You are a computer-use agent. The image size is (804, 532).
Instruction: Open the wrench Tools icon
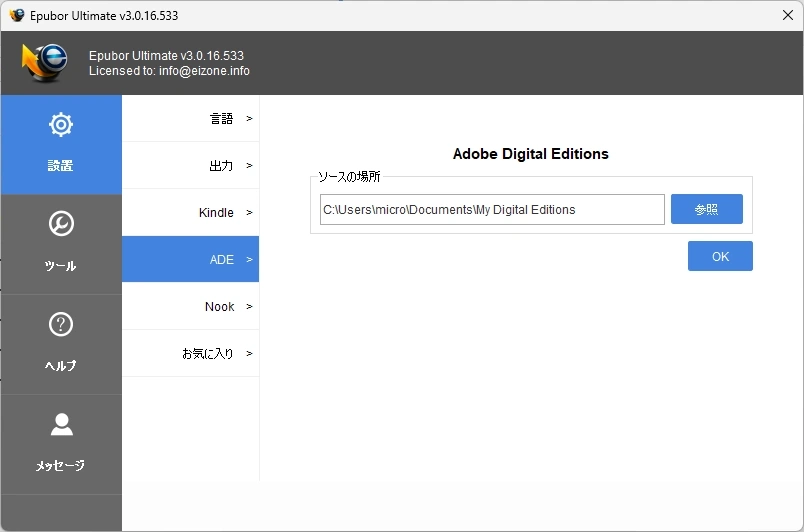click(61, 223)
